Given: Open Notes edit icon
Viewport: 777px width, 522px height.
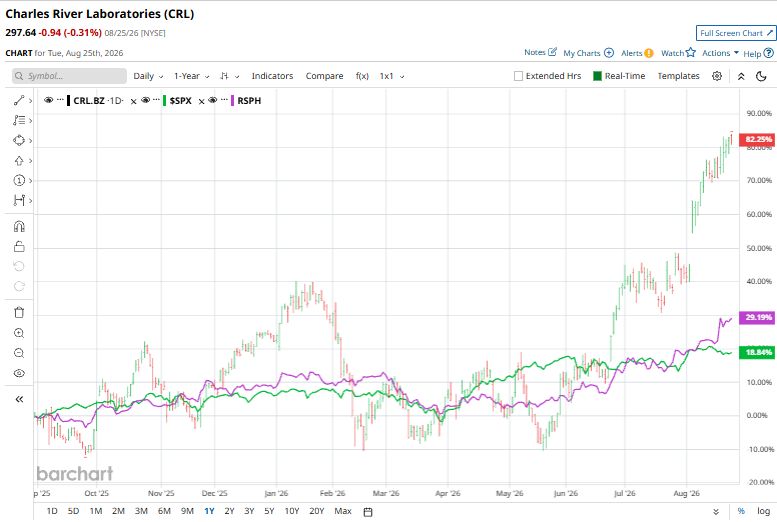Looking at the screenshot, I should coord(541,53).
